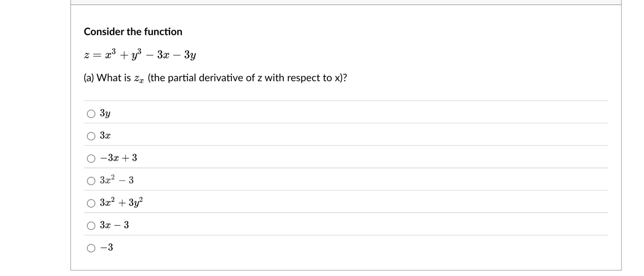Screen dimensions: 644x276
Task: Select the 3x - 3 answer choice
Action: click(x=91, y=226)
